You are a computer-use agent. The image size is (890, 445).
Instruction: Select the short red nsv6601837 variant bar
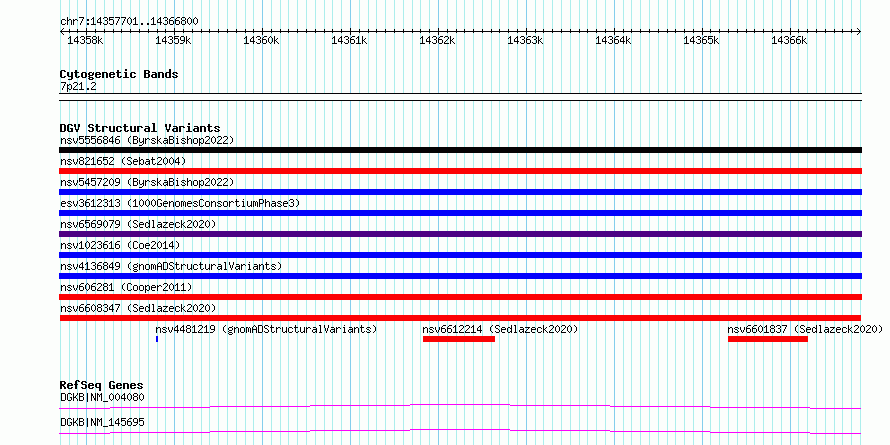[768, 339]
